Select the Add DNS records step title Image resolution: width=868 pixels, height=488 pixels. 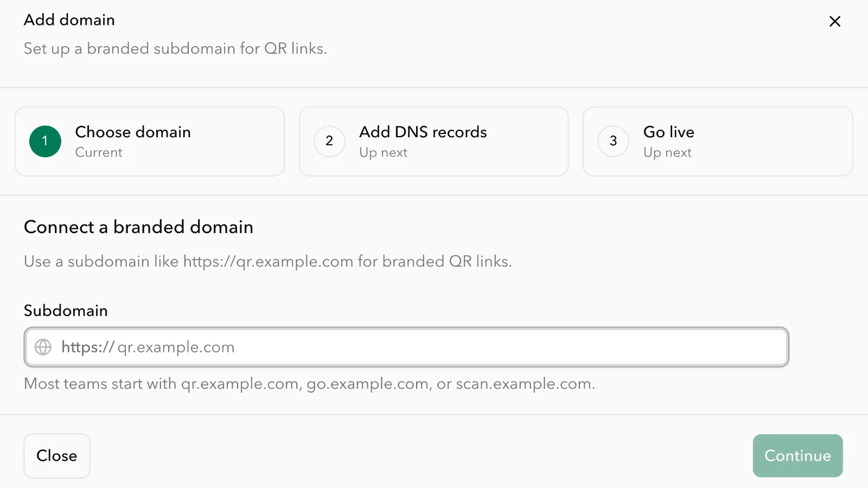(x=423, y=132)
